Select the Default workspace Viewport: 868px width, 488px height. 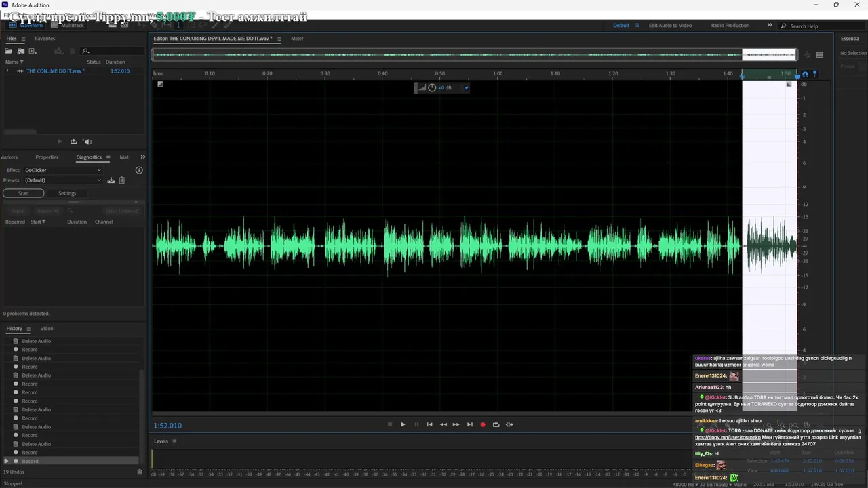[621, 26]
